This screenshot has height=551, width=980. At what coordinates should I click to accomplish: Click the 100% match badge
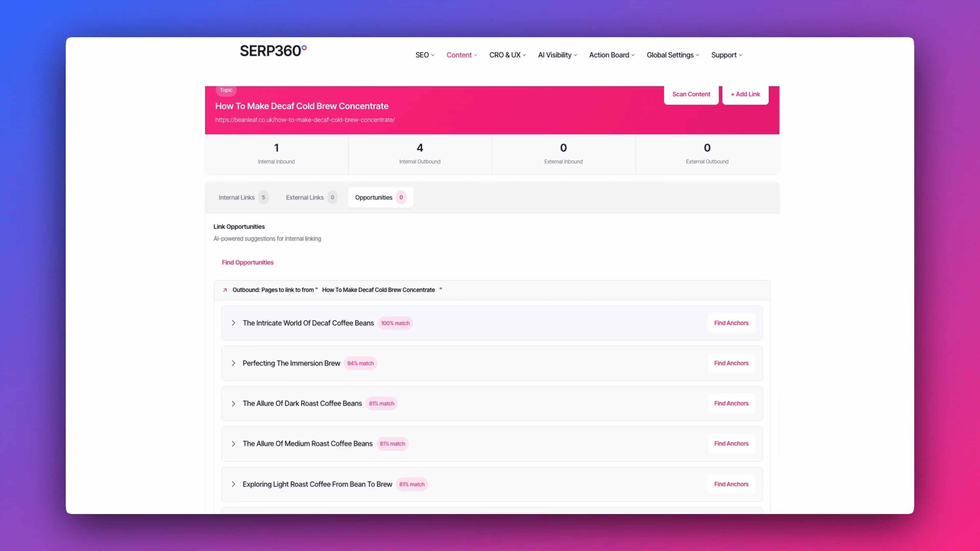click(395, 323)
